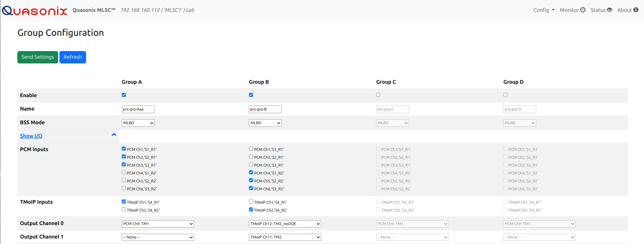
Task: Open Group B Output Channel 1 dropdown
Action: coord(285,237)
